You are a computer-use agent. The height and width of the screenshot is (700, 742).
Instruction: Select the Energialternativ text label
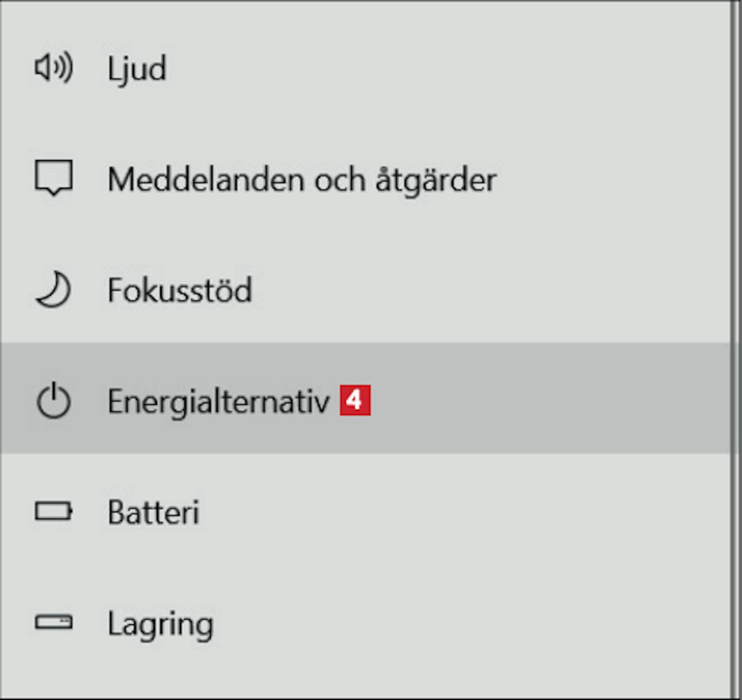coord(218,401)
